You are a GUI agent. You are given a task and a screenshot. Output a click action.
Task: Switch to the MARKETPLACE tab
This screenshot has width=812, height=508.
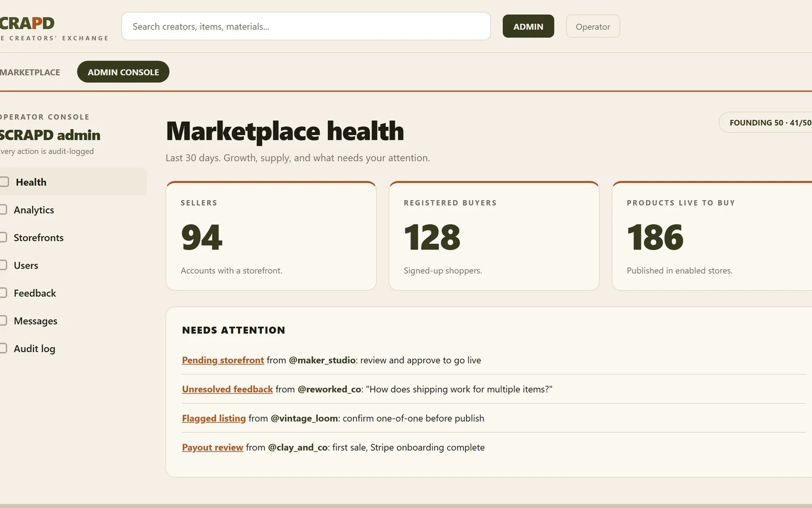click(x=30, y=72)
